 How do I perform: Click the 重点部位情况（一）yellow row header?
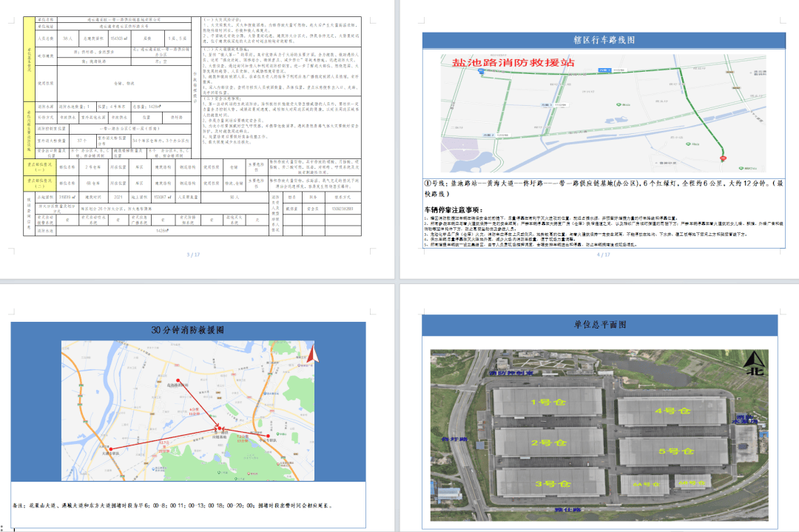point(40,166)
